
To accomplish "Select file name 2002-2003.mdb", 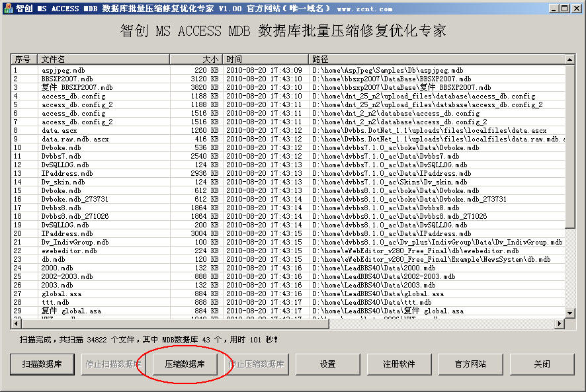I will coord(67,276).
